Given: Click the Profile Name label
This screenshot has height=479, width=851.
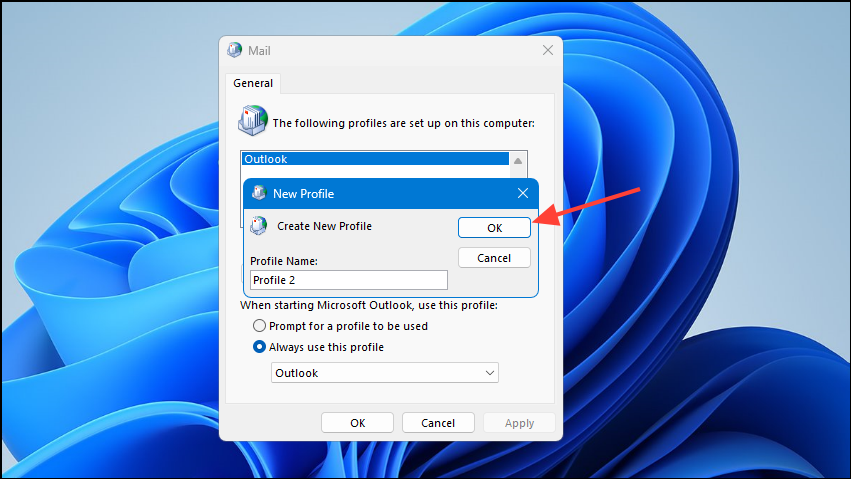Looking at the screenshot, I should point(284,261).
